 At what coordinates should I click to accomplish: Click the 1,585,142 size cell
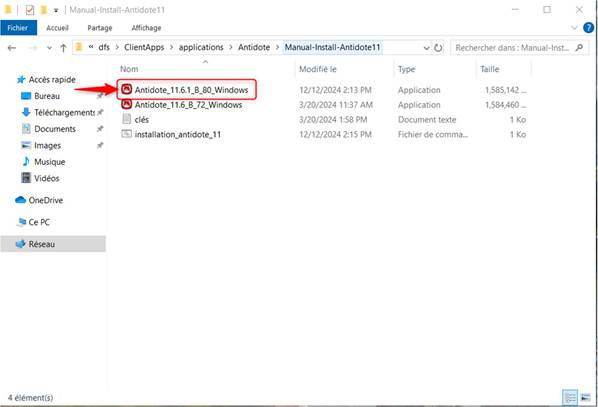[505, 90]
